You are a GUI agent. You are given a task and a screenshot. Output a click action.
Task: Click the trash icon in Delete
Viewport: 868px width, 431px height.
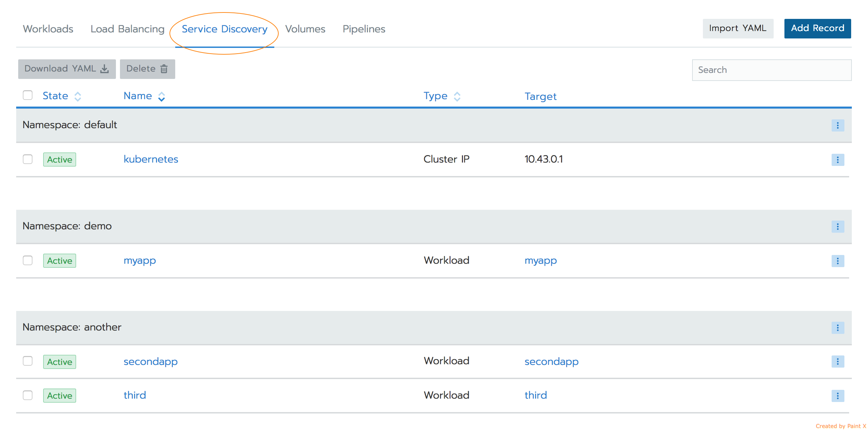(164, 69)
